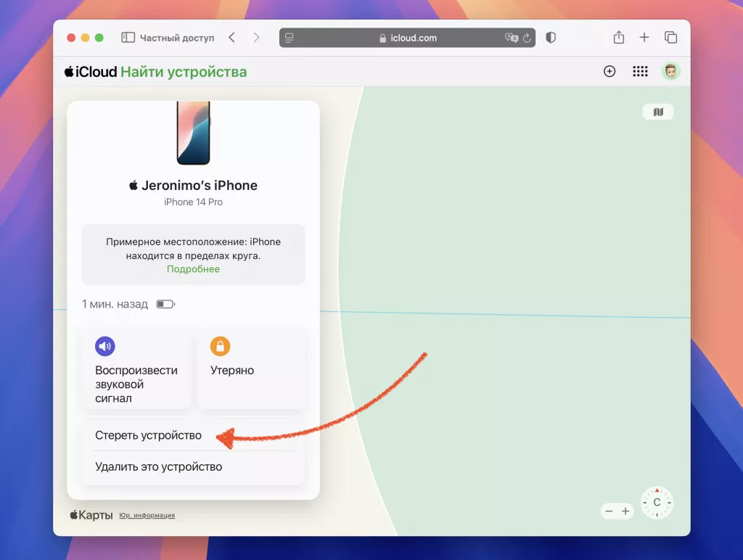Open the tab overview icon
743x560 pixels.
(x=670, y=37)
